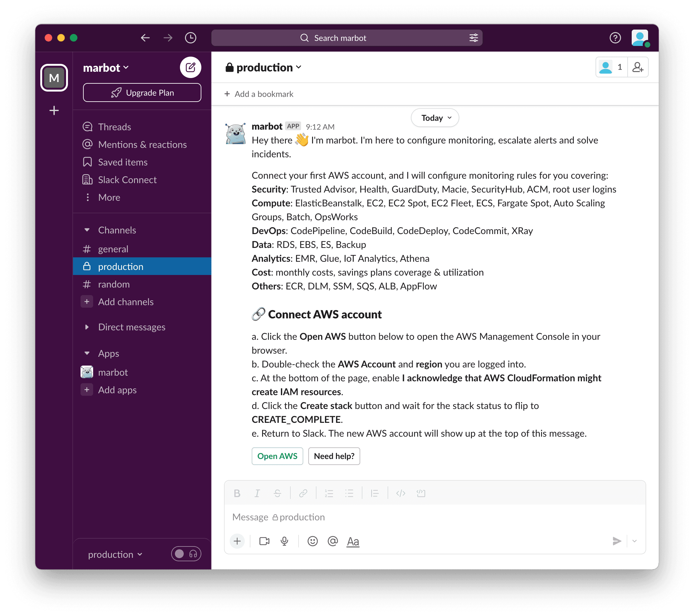
Task: Click the 9:12 AM timestamp
Action: coord(320,127)
